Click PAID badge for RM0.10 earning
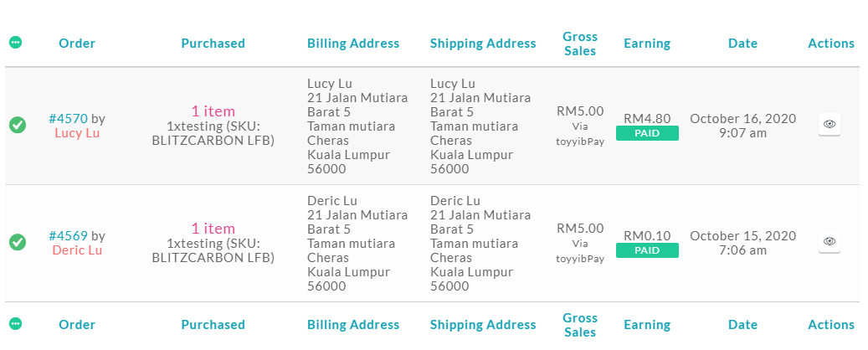Screen dimensions: 868x350 pos(647,251)
